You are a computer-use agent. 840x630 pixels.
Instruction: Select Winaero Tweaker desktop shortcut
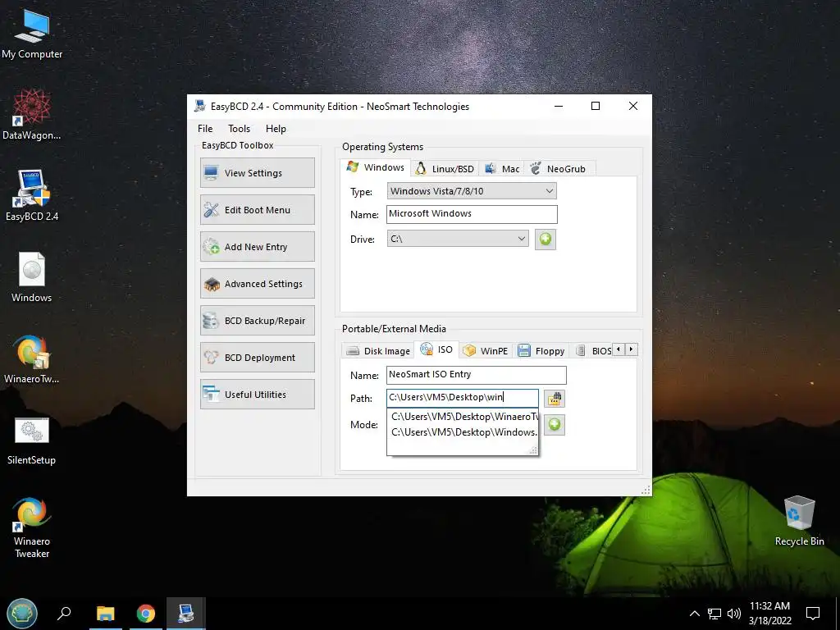(32, 527)
